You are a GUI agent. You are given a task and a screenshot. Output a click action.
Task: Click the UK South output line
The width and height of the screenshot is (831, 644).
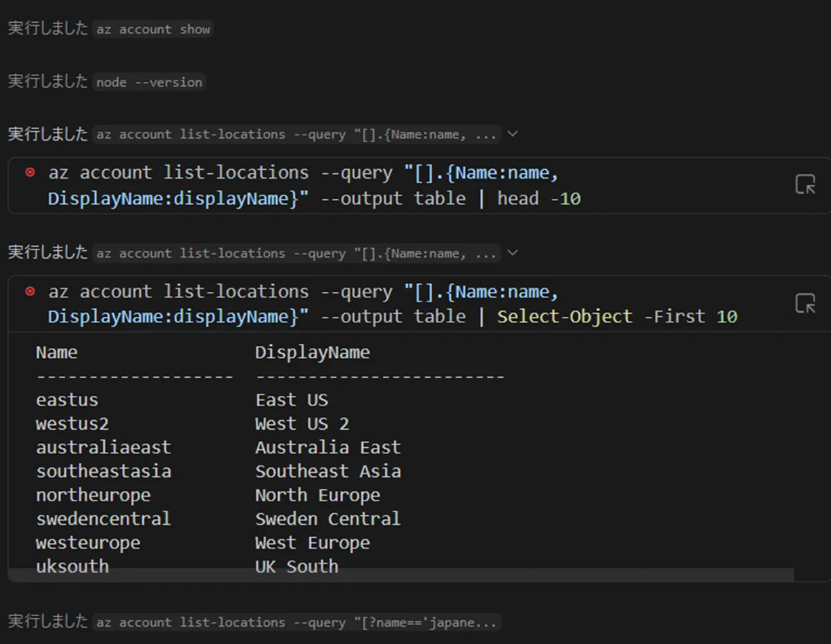click(x=298, y=566)
